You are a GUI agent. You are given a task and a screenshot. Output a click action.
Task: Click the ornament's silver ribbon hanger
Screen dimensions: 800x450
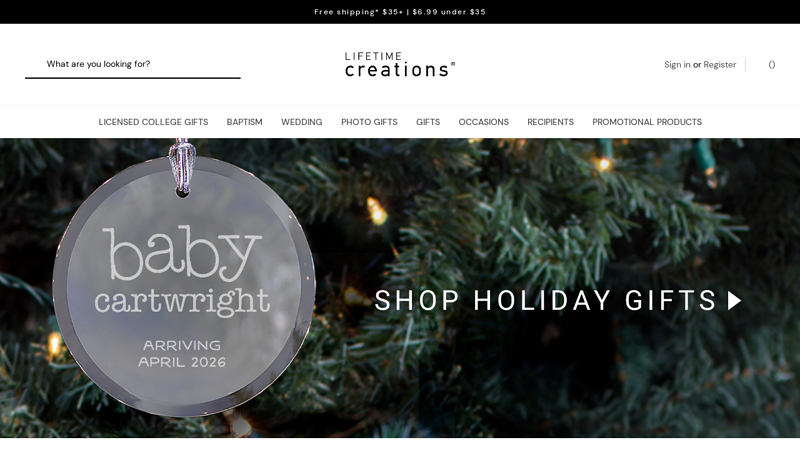pyautogui.click(x=182, y=166)
